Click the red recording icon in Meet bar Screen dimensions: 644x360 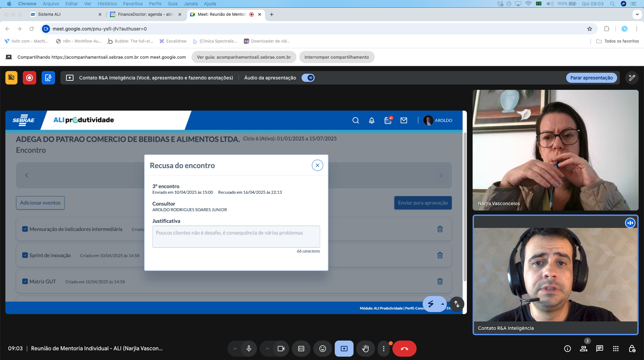[30, 78]
